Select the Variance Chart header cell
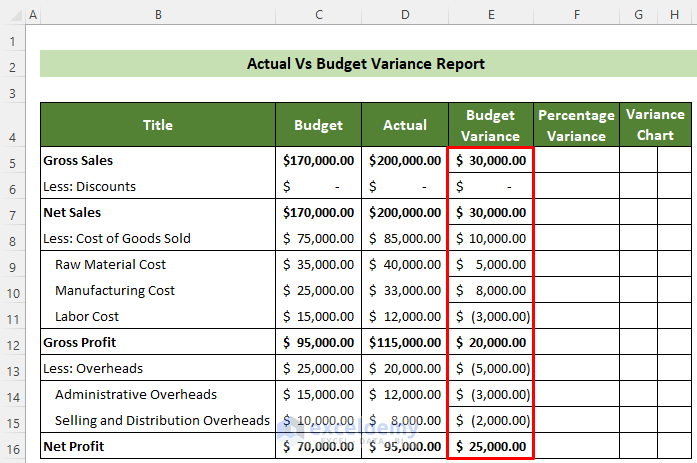The image size is (697, 463). [655, 125]
